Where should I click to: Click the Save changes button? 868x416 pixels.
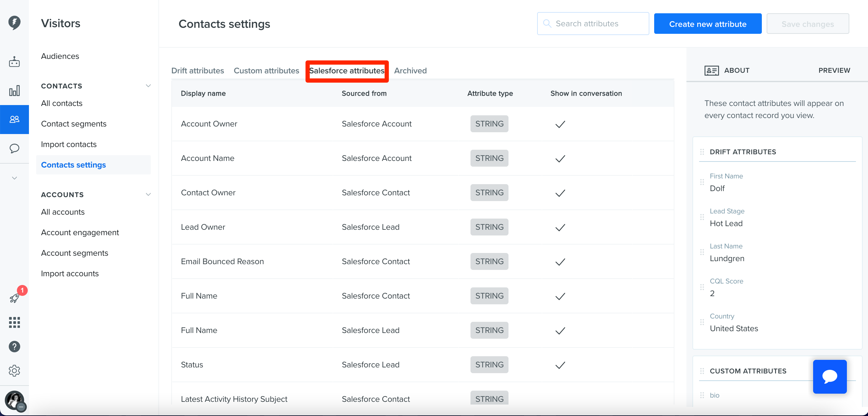pyautogui.click(x=807, y=24)
